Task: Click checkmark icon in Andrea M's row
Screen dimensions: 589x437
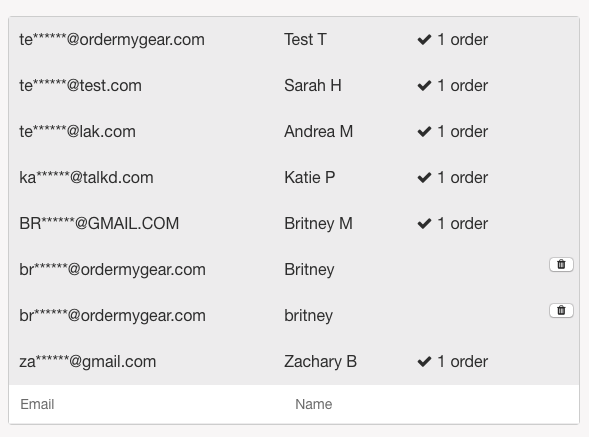Action: click(424, 132)
